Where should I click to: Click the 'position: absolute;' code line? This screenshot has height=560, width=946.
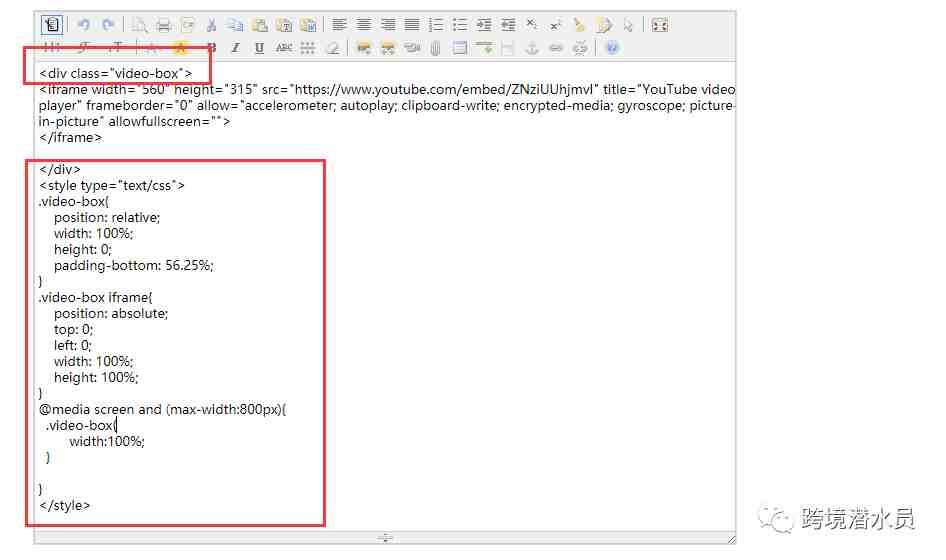(x=111, y=314)
